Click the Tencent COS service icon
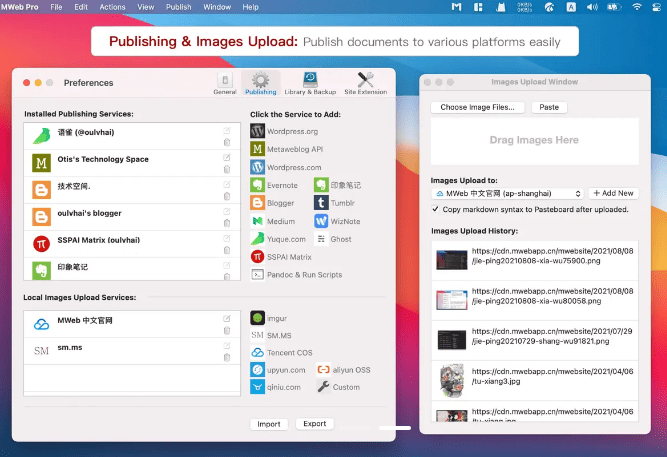 coord(257,352)
